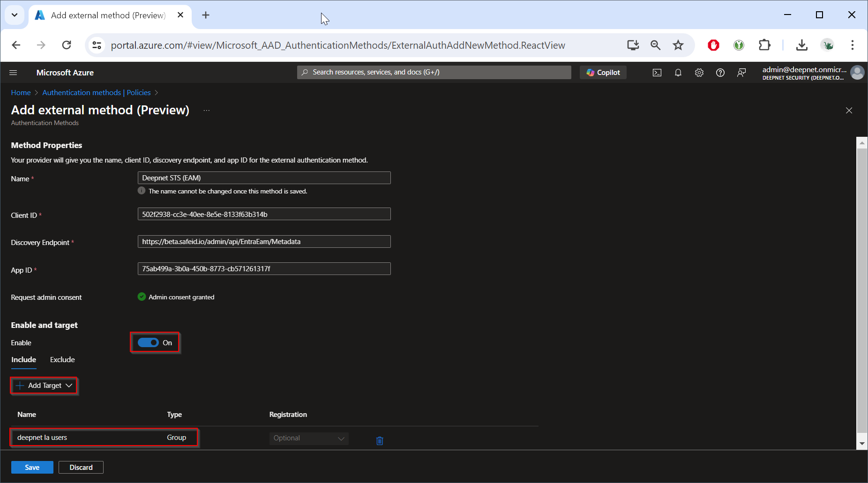868x483 pixels.
Task: Expand the Add Target dropdown
Action: point(44,386)
